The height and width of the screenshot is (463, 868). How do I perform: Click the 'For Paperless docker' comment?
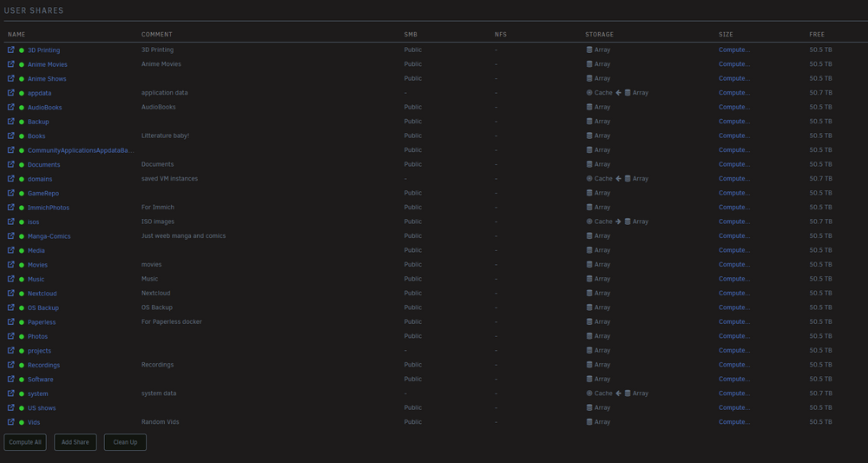click(x=172, y=321)
